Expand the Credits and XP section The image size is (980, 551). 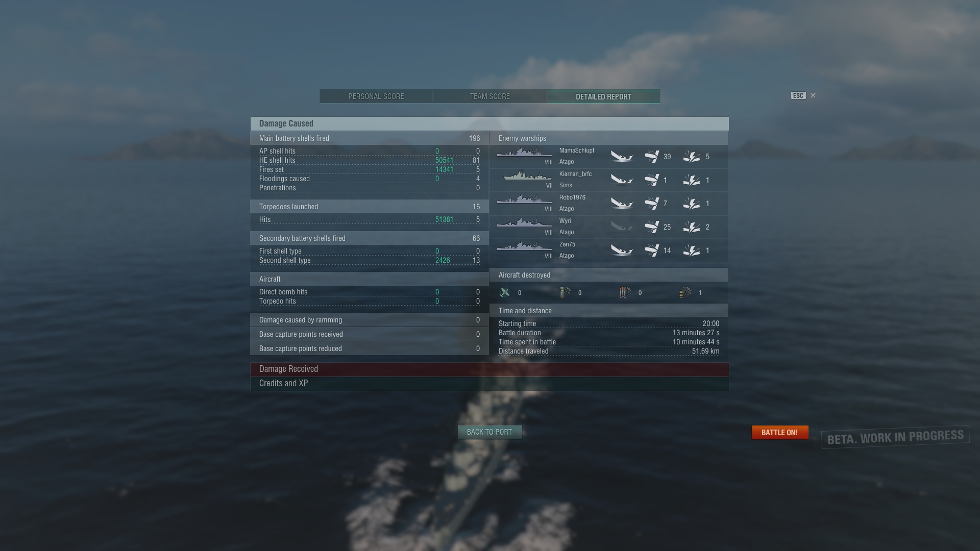pyautogui.click(x=489, y=384)
